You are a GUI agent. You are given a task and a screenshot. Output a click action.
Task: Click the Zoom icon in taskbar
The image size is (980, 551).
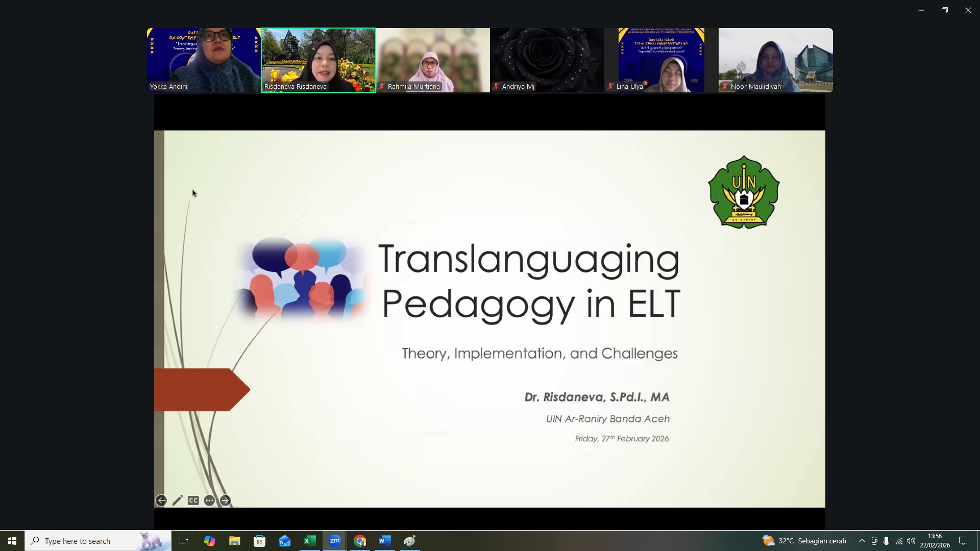tap(334, 541)
